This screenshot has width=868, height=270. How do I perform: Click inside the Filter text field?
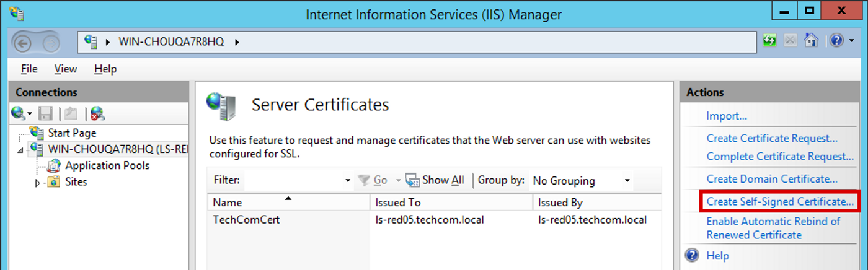point(294,181)
